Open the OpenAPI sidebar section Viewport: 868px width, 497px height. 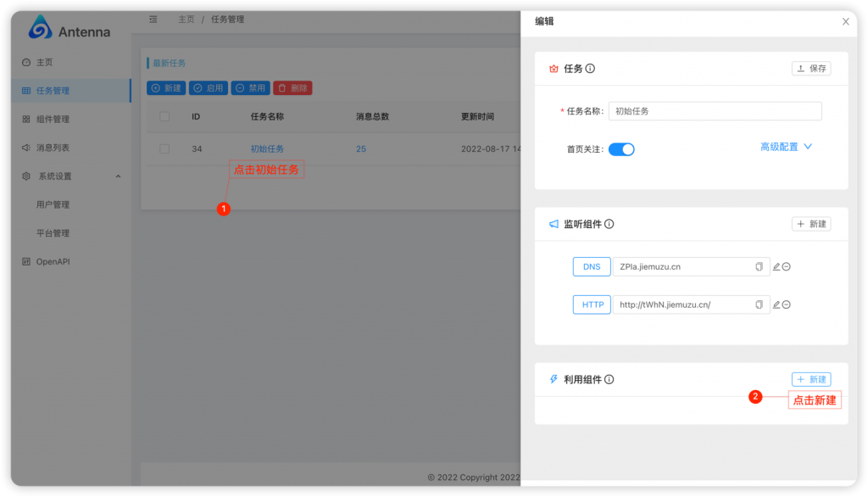[47, 260]
